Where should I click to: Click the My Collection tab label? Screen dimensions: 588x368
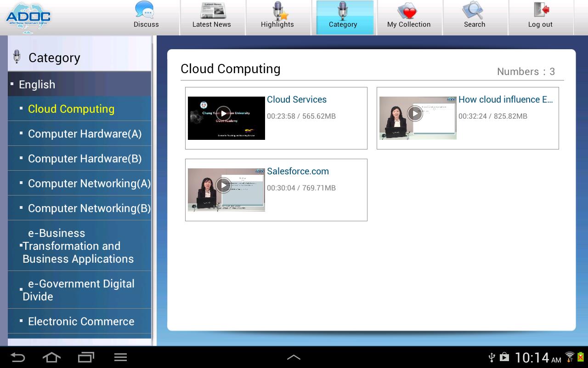[x=409, y=24]
